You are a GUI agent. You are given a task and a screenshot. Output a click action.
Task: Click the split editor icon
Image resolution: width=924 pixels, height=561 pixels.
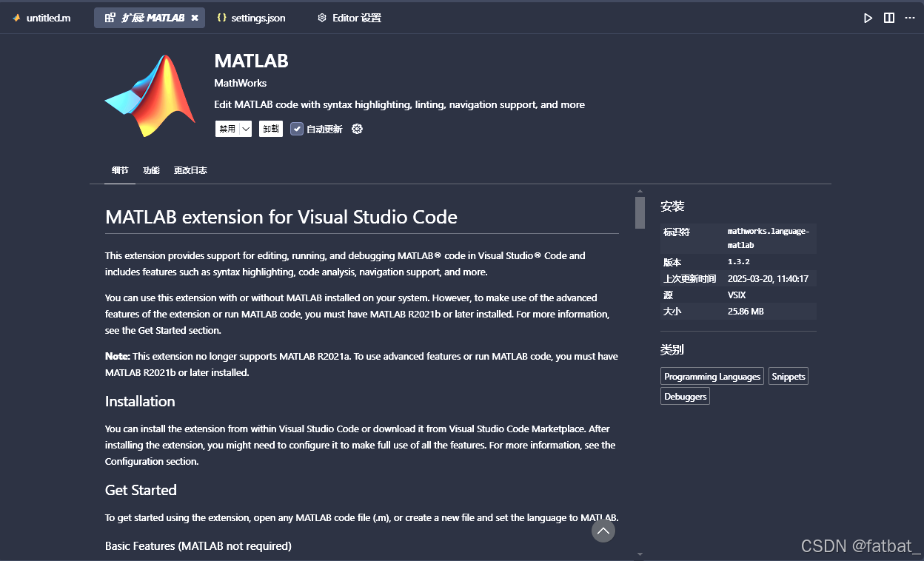[x=888, y=17]
